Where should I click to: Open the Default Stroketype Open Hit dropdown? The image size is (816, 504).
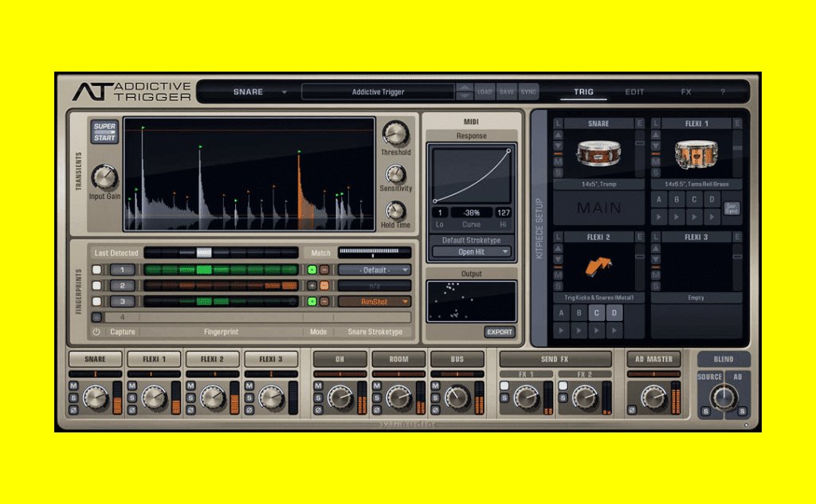(x=471, y=252)
